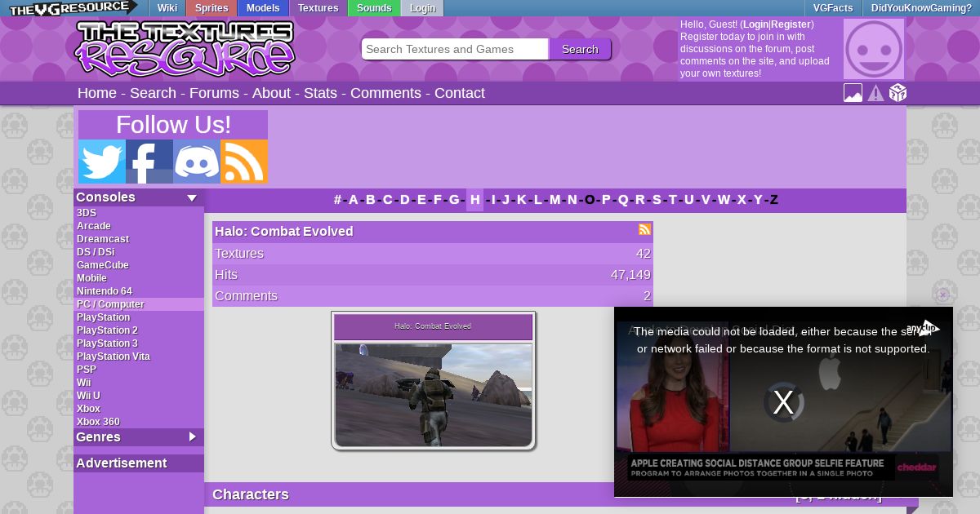The width and height of the screenshot is (980, 514).
Task: Jump to letter # in alphabet index
Action: (x=337, y=200)
